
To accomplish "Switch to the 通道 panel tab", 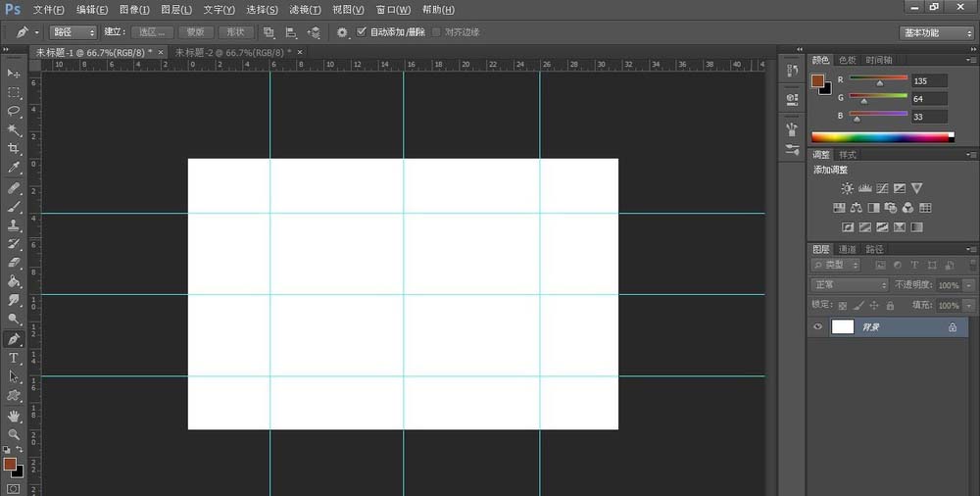I will (x=849, y=249).
